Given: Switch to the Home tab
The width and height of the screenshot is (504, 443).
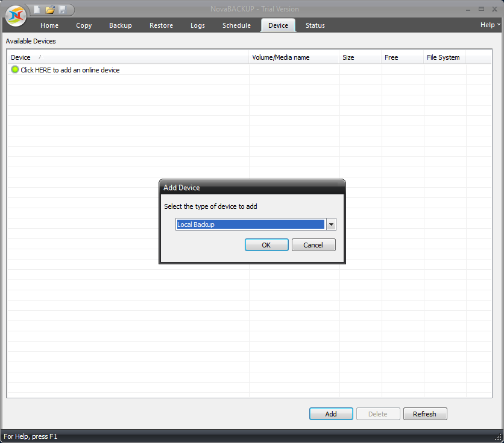Looking at the screenshot, I should 49,25.
